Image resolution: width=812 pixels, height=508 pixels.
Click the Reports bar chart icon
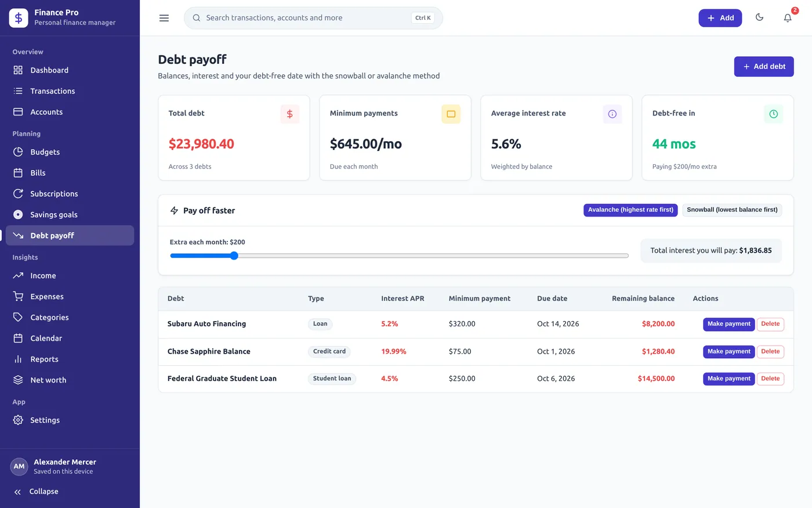coord(18,359)
